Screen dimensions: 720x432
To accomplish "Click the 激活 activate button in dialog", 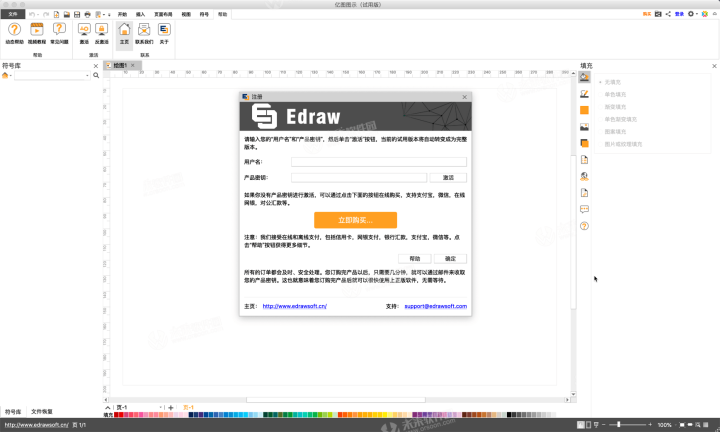I will [448, 178].
